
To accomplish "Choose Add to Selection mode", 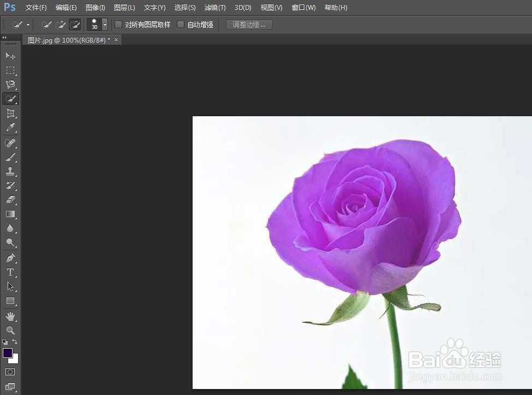I will tap(61, 25).
